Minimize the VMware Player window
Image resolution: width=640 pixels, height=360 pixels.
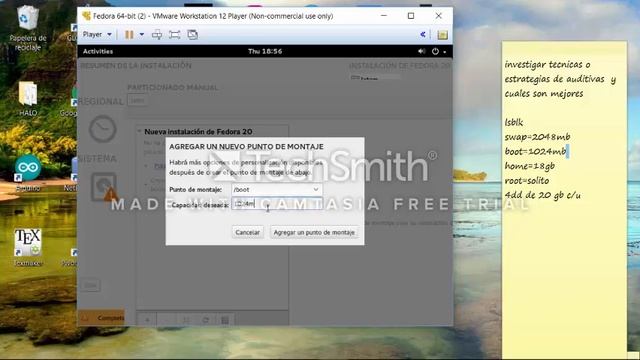click(x=384, y=16)
